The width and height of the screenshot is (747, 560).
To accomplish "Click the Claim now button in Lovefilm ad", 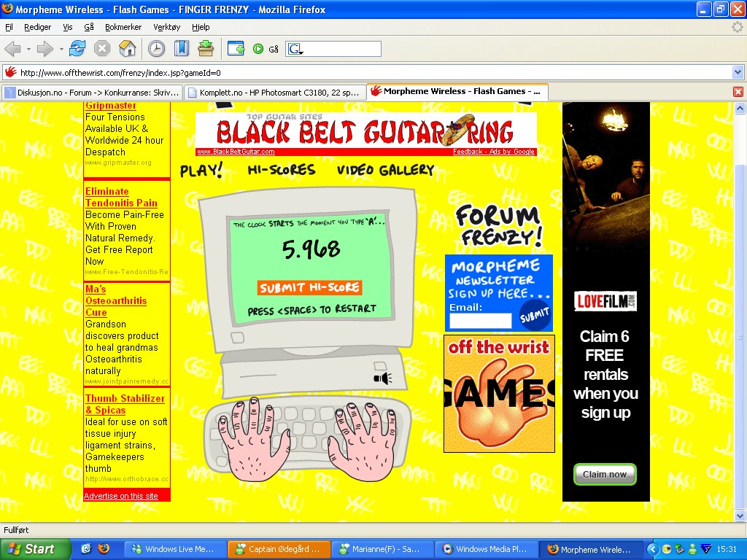I will 605,474.
